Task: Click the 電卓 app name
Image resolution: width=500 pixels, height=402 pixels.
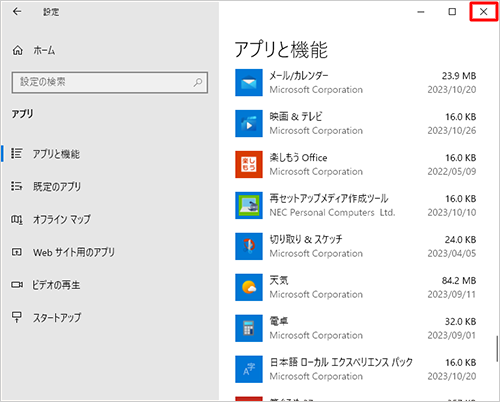Action: 279,321
